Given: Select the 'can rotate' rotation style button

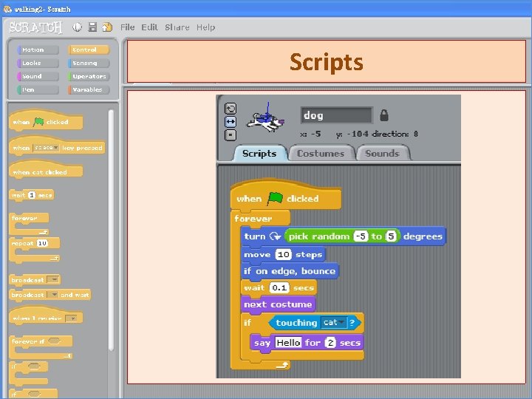Looking at the screenshot, I should click(231, 109).
